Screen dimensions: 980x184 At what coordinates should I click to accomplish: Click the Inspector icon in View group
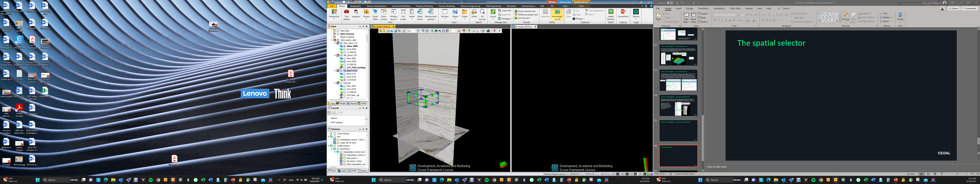point(356,14)
